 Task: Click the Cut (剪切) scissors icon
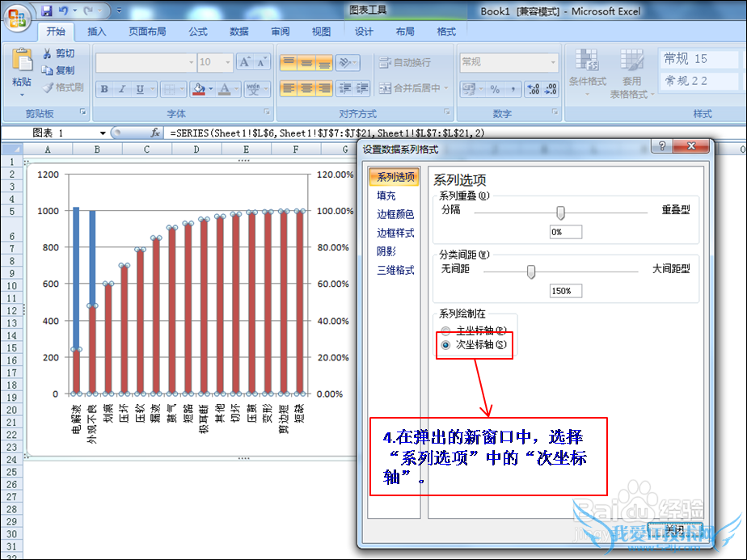pyautogui.click(x=47, y=53)
